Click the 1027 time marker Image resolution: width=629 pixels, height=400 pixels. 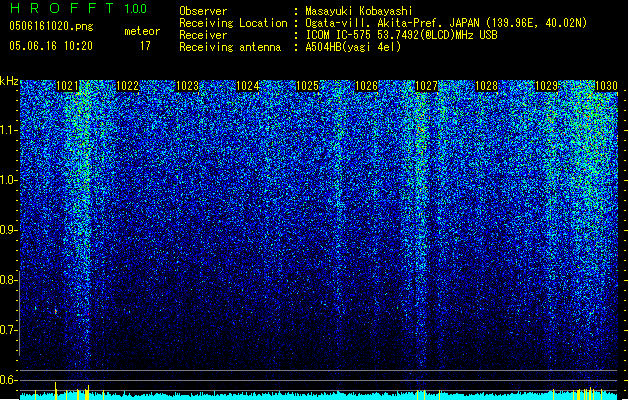click(426, 86)
